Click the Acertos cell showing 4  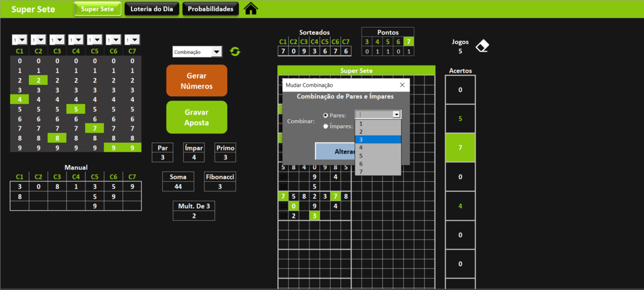coord(460,206)
